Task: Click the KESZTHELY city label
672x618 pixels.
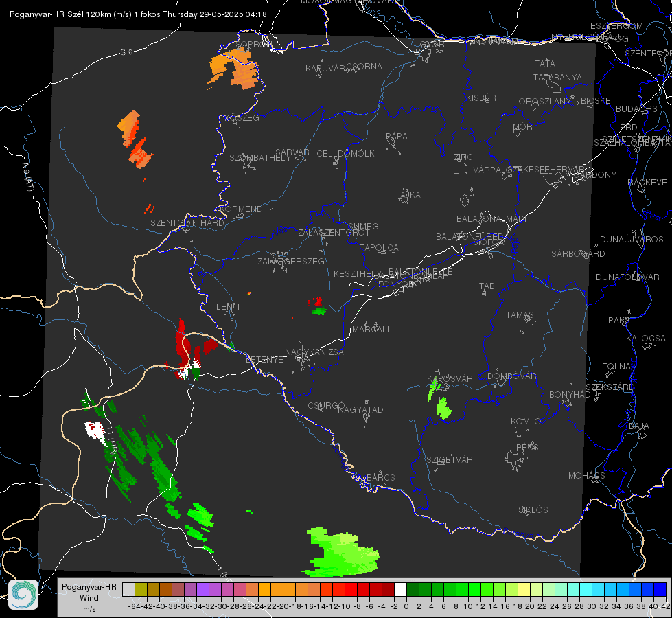Action: 357,273
